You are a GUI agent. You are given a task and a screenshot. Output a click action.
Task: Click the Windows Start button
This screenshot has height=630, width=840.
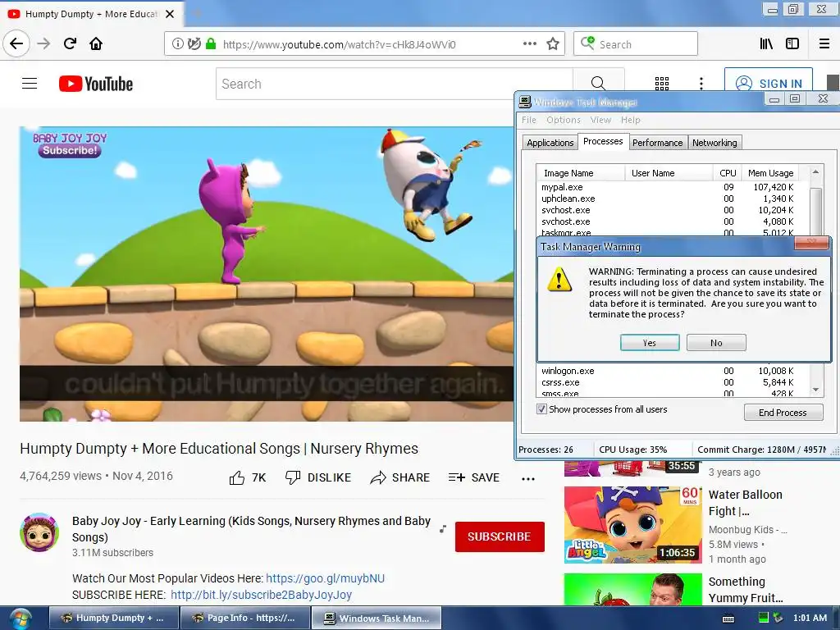tap(20, 619)
